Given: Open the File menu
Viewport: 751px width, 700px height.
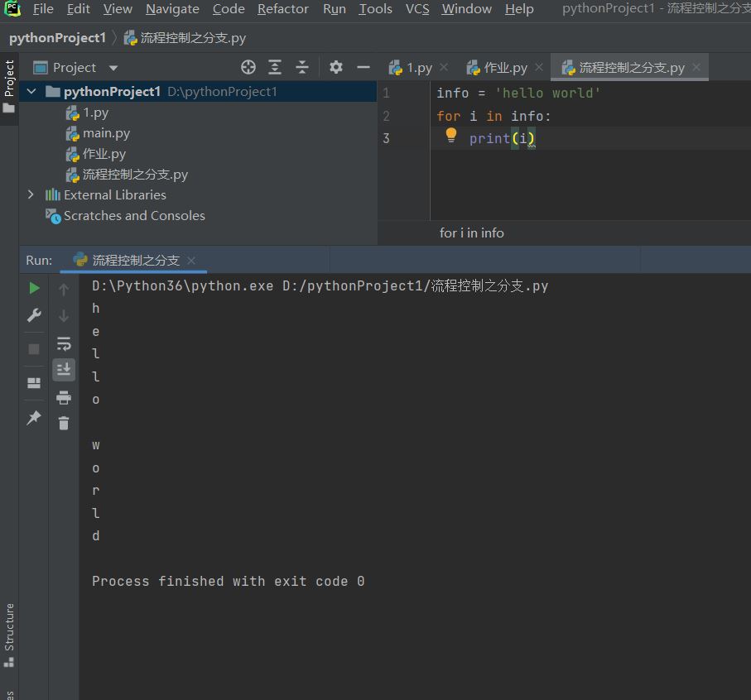Looking at the screenshot, I should coord(43,9).
